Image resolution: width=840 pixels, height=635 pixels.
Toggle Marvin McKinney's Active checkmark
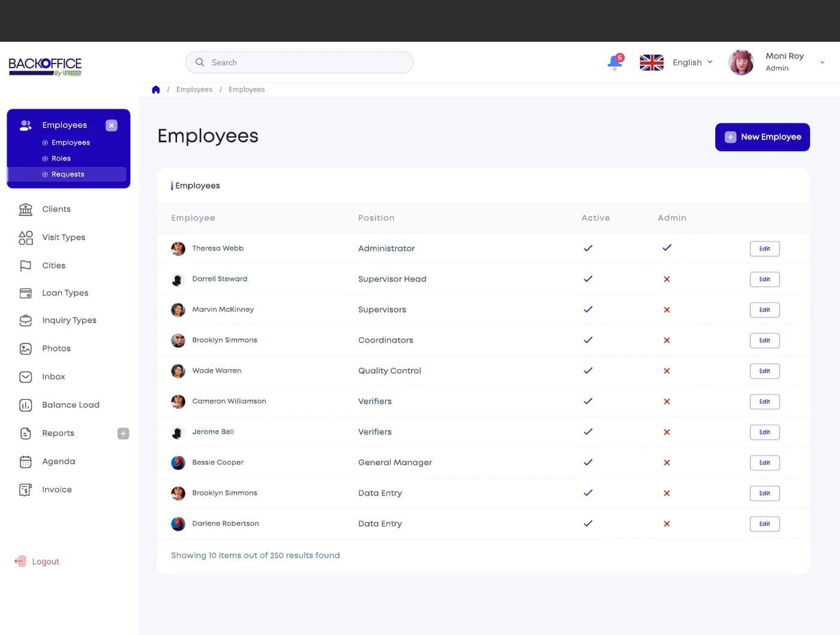588,309
